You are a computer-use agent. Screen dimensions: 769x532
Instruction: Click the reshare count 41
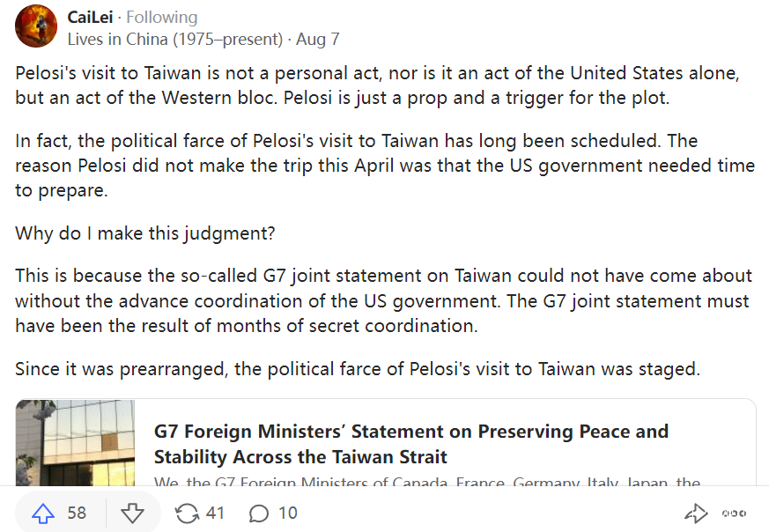pos(215,513)
